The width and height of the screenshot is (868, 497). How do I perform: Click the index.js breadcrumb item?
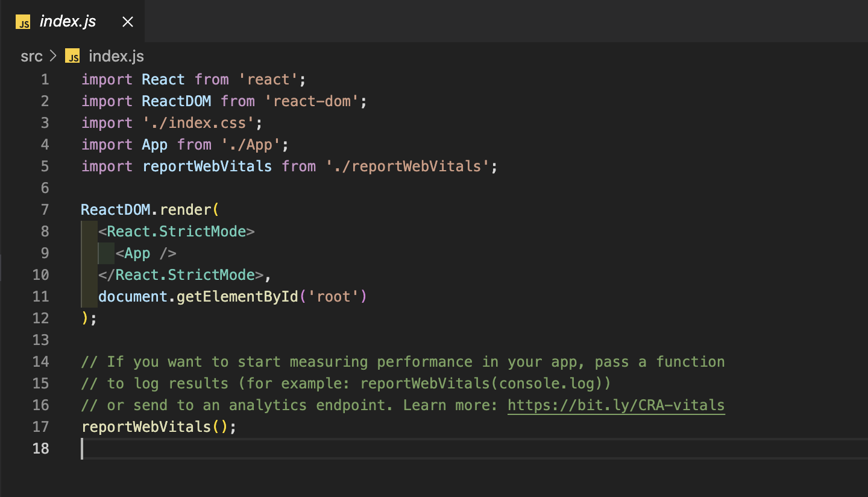[116, 57]
